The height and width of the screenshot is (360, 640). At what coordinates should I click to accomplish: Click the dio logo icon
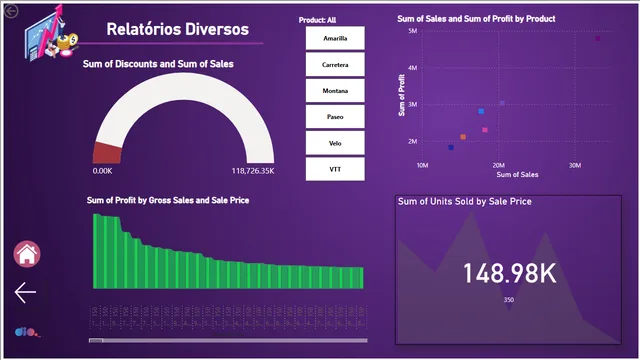click(27, 332)
